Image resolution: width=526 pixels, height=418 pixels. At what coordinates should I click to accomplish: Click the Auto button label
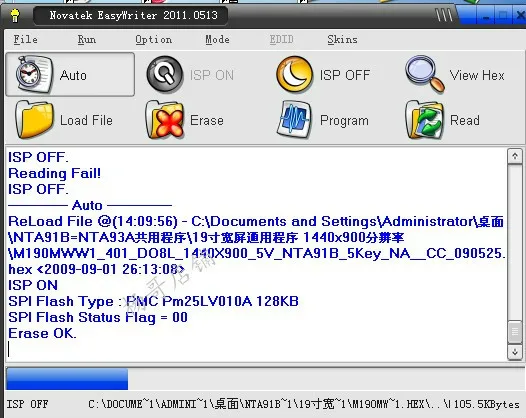(73, 75)
